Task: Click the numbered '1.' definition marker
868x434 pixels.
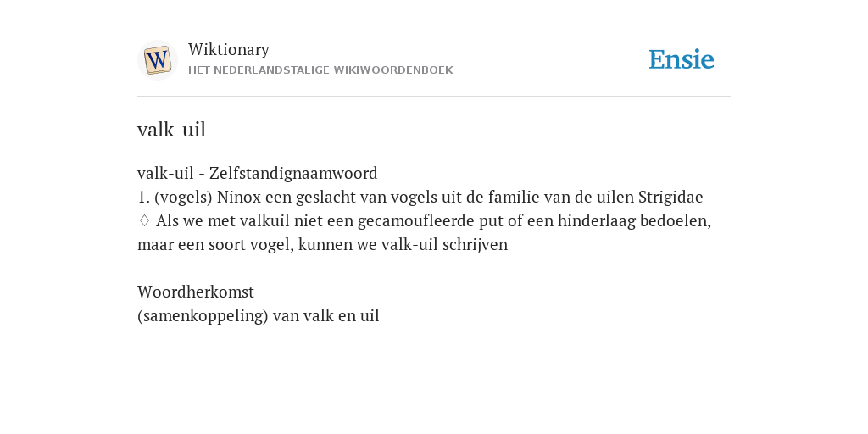Action: (144, 198)
